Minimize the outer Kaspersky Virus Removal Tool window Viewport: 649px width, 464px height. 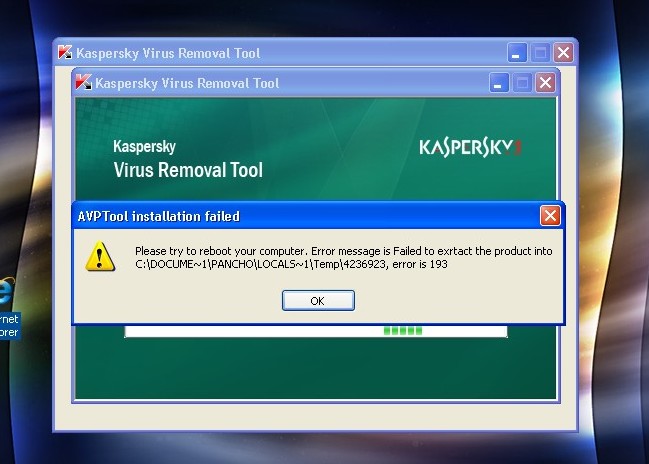pos(517,53)
